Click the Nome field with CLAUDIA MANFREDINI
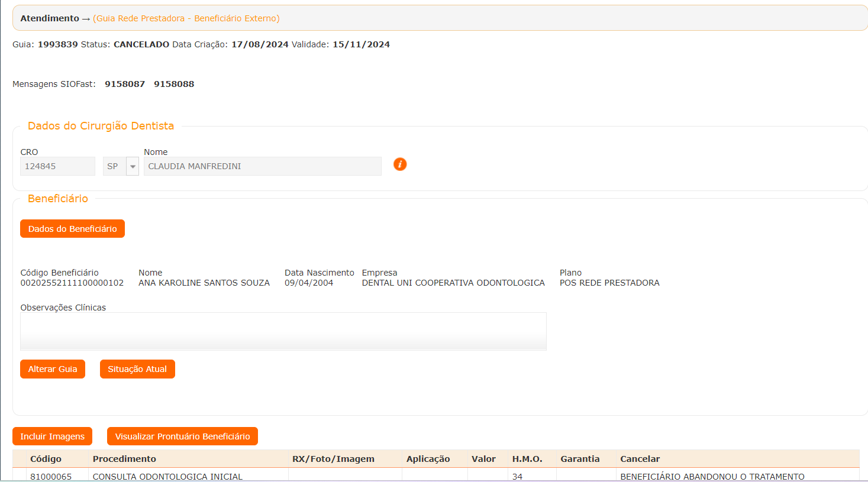Viewport: 868px width, 482px height. tap(262, 167)
